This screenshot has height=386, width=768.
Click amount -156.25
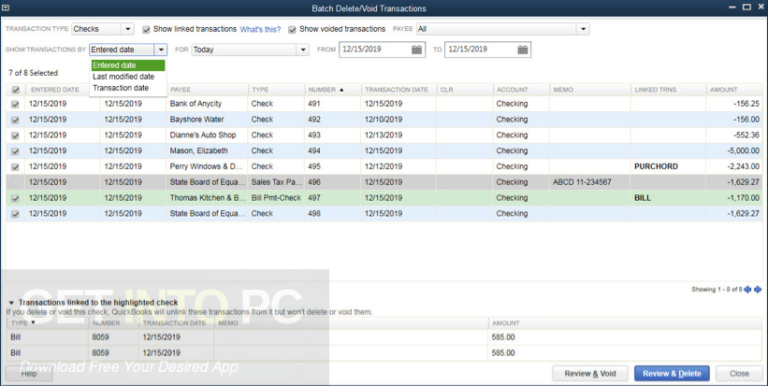point(746,104)
